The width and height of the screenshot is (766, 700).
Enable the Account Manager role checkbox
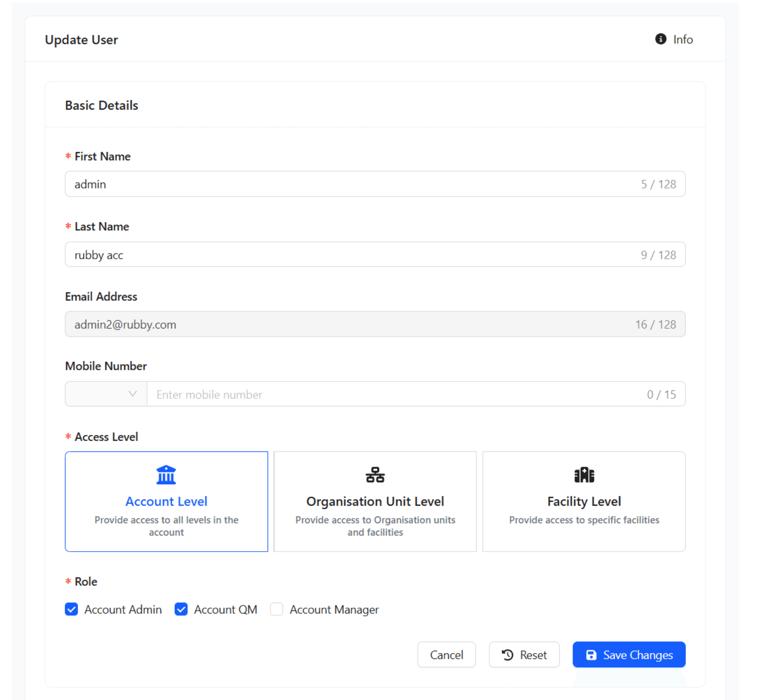click(277, 609)
